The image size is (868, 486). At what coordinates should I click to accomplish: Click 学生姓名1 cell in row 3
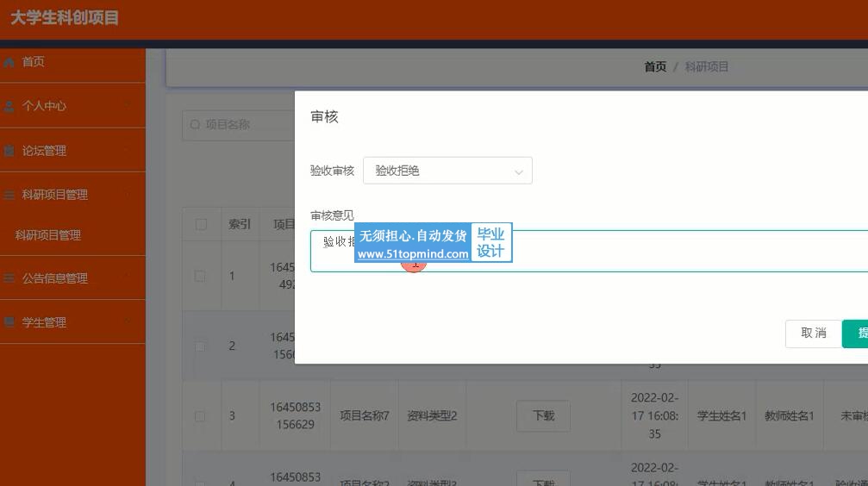click(x=721, y=415)
